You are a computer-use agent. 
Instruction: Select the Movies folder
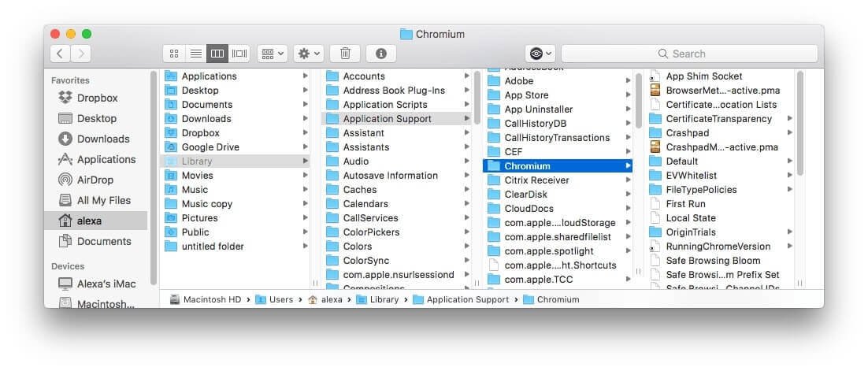(236, 176)
